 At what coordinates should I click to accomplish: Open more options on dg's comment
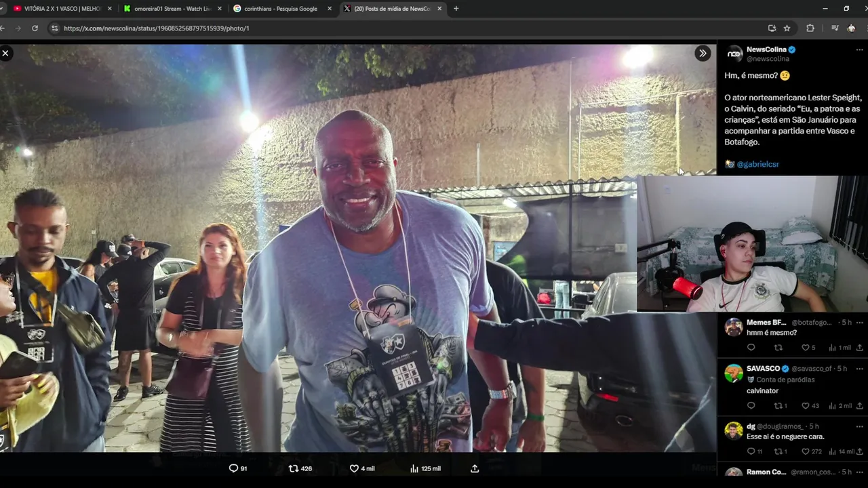[859, 426]
